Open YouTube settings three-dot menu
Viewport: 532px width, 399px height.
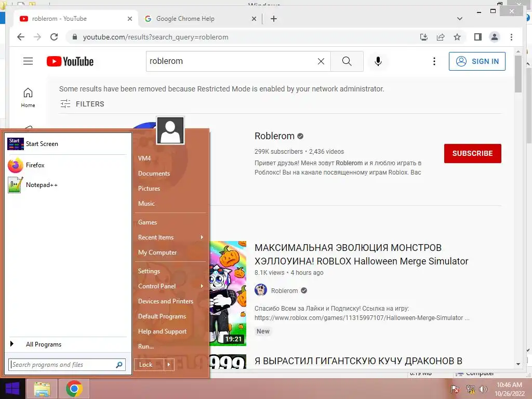pyautogui.click(x=434, y=61)
